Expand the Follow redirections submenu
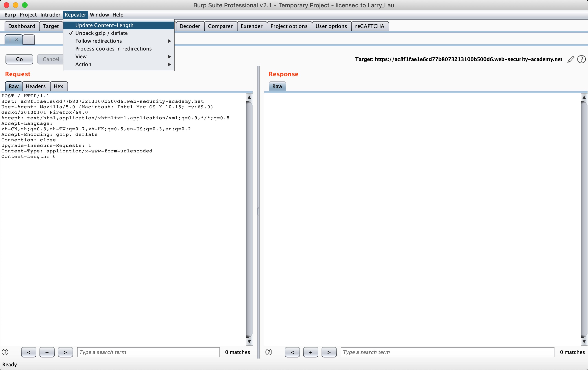 [119, 41]
